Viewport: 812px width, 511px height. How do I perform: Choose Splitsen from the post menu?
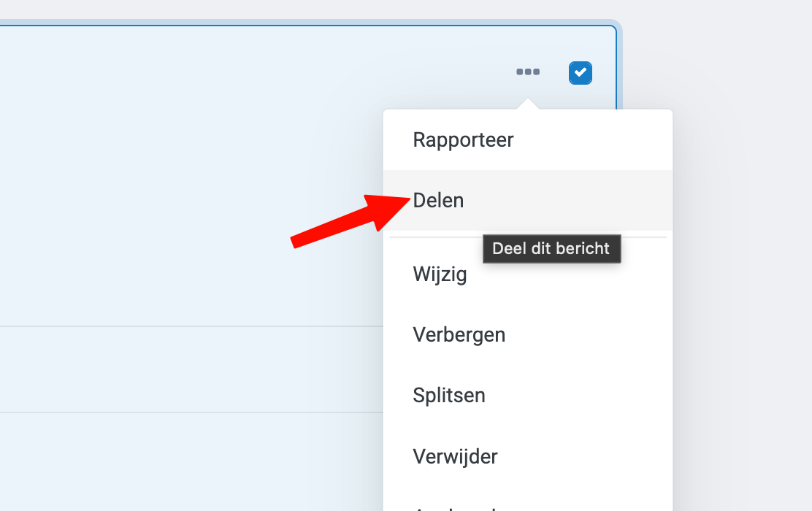pos(448,396)
